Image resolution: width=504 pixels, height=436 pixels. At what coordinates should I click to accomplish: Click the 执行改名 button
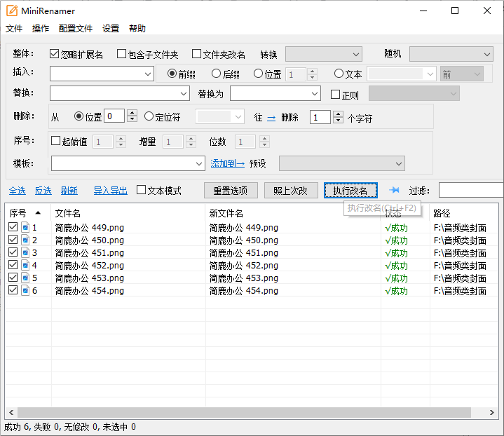(x=350, y=191)
